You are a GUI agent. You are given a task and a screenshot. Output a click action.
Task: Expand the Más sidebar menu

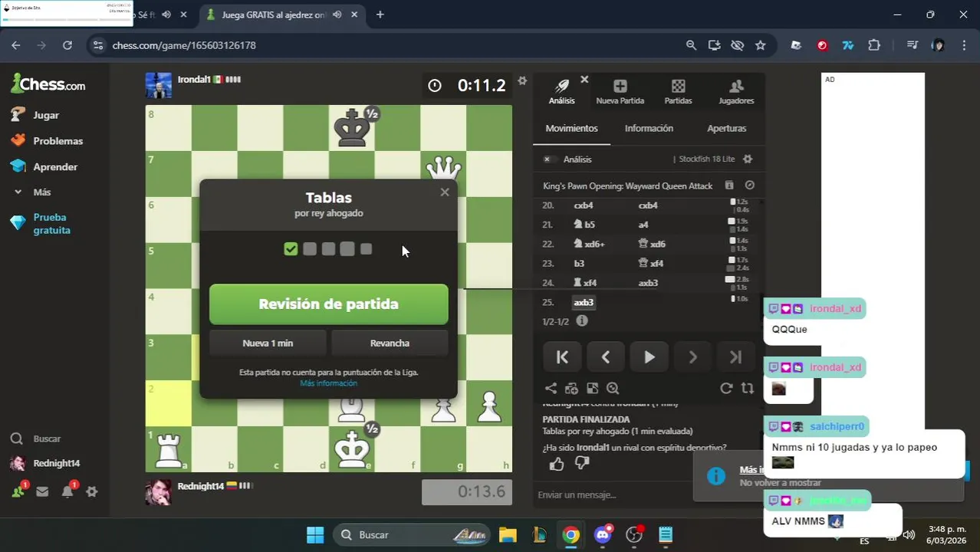point(42,192)
